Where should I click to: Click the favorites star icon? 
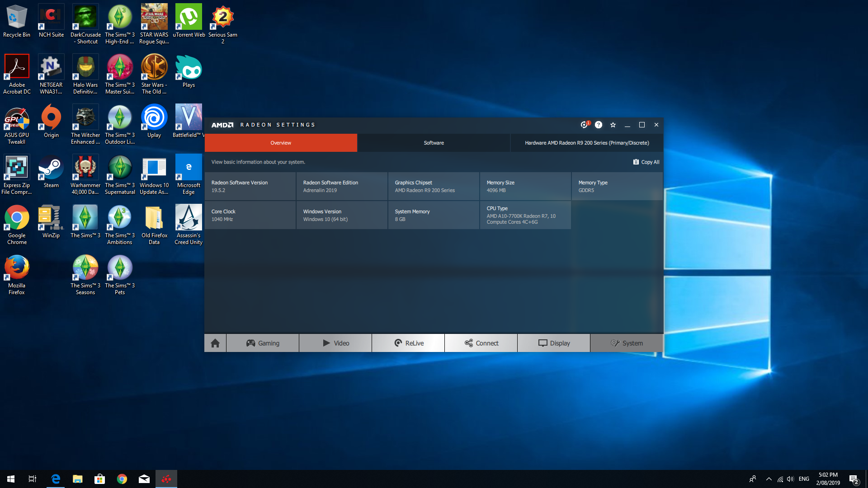click(x=613, y=125)
